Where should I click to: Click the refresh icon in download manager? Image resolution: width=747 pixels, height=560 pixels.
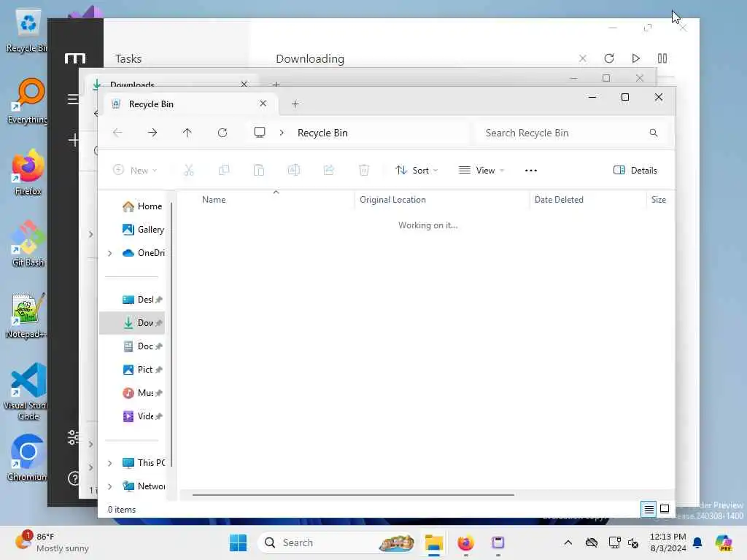(609, 58)
